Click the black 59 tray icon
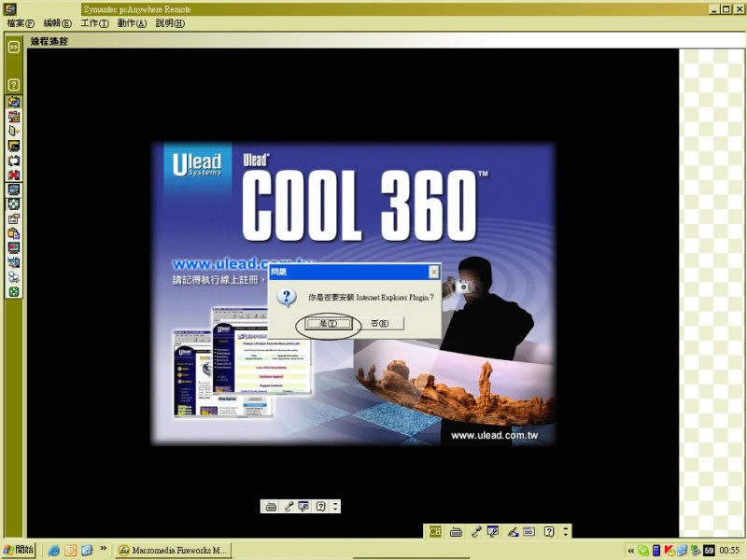Screen dimensions: 747x560 [x=709, y=551]
